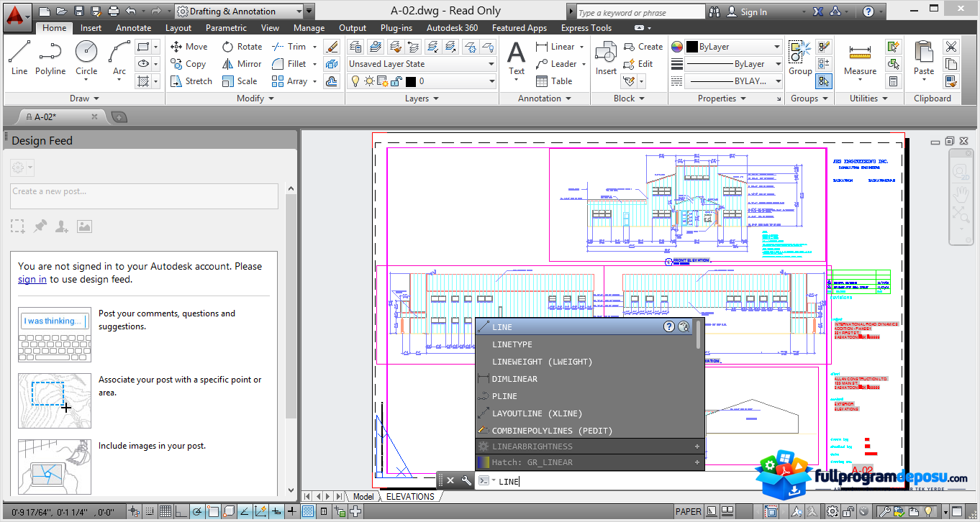
Task: Switch to the Insert ribbon tab
Action: [x=91, y=28]
